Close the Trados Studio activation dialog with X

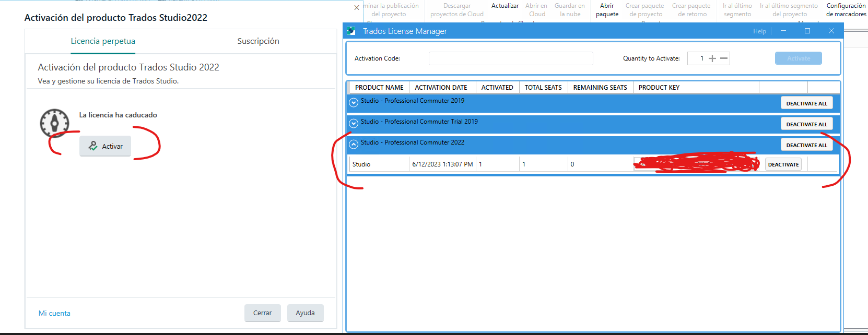click(x=357, y=8)
